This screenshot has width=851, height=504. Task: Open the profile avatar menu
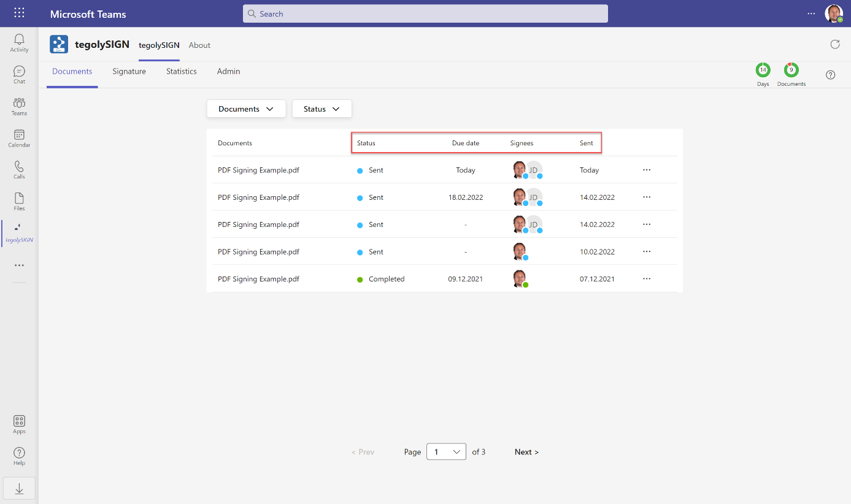833,13
